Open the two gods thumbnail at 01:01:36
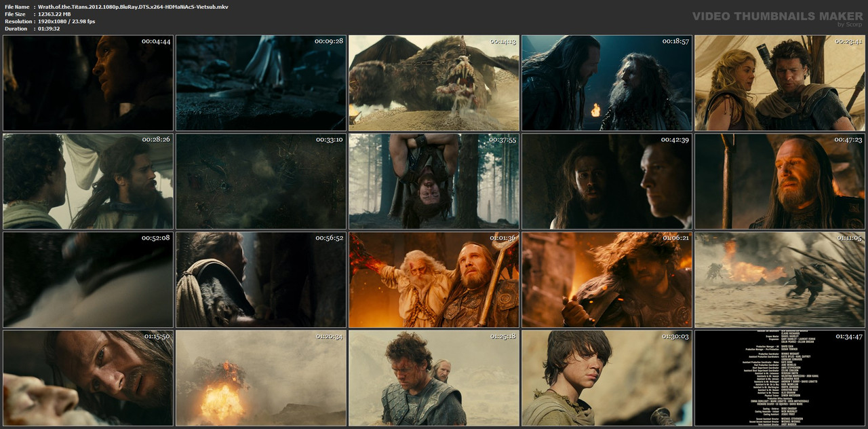The width and height of the screenshot is (868, 429). (434, 280)
